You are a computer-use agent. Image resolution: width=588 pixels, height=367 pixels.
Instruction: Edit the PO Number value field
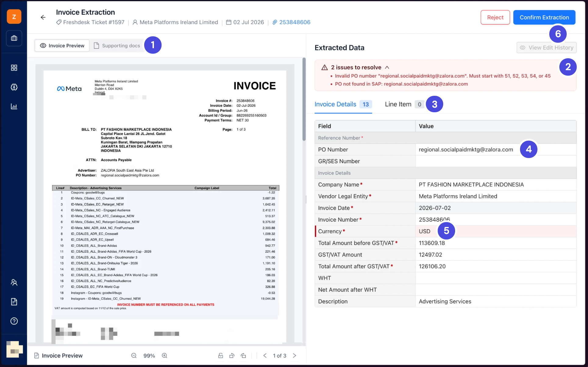(496, 149)
